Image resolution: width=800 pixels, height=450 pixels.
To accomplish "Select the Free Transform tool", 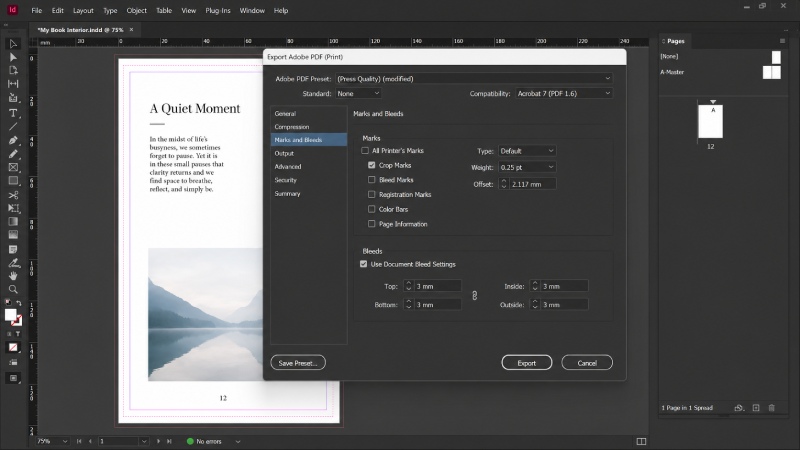I will pos(13,208).
